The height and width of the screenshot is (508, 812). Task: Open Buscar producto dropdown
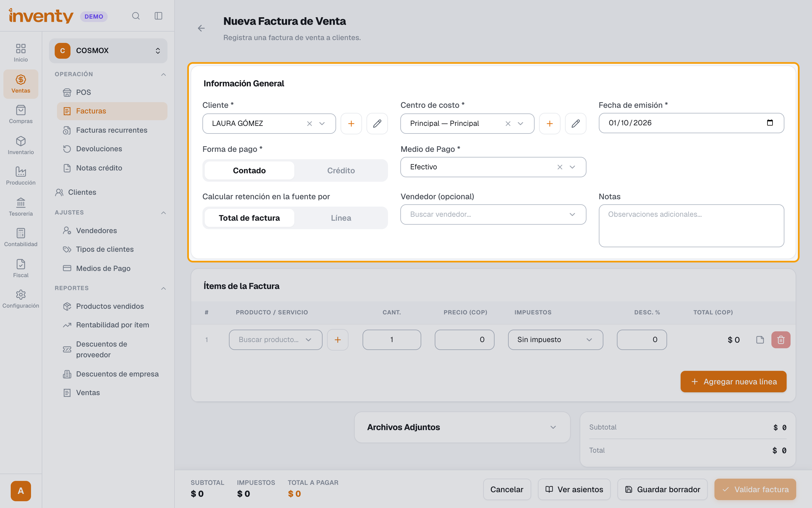pyautogui.click(x=275, y=340)
